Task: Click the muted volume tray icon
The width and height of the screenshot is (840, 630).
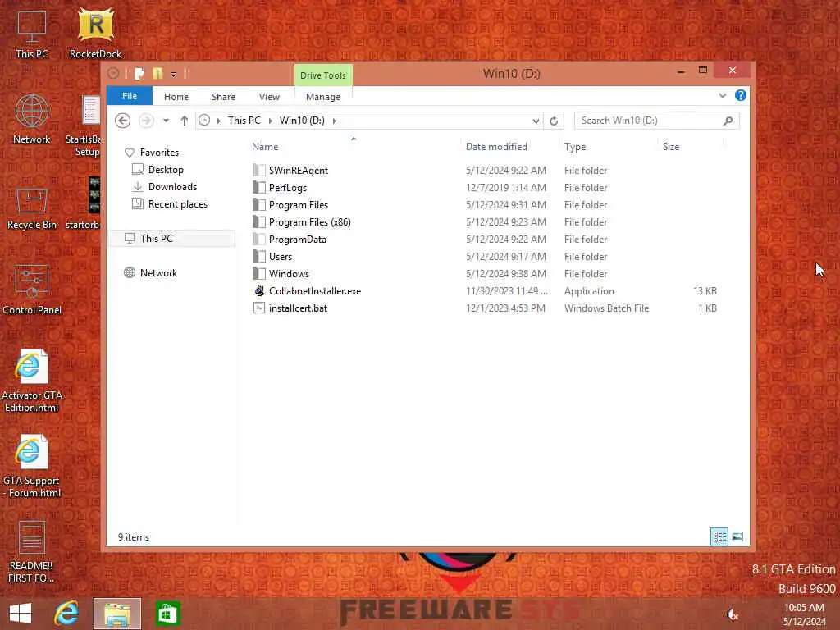Action: pos(733,615)
